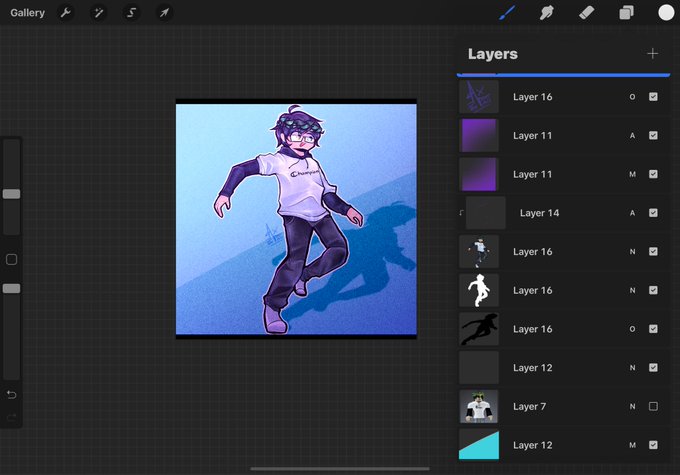Open blend mode N on character Layer 16
680x475 pixels.
click(x=632, y=251)
